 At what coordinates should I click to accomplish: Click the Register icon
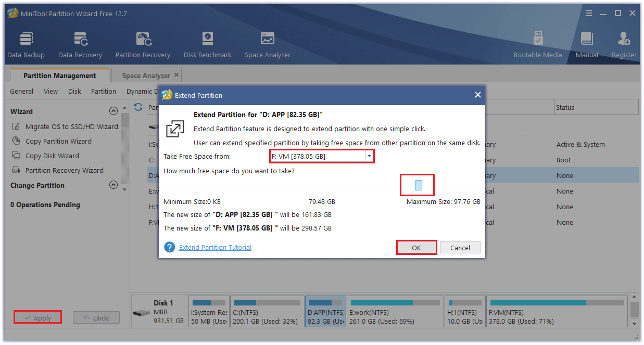624,45
